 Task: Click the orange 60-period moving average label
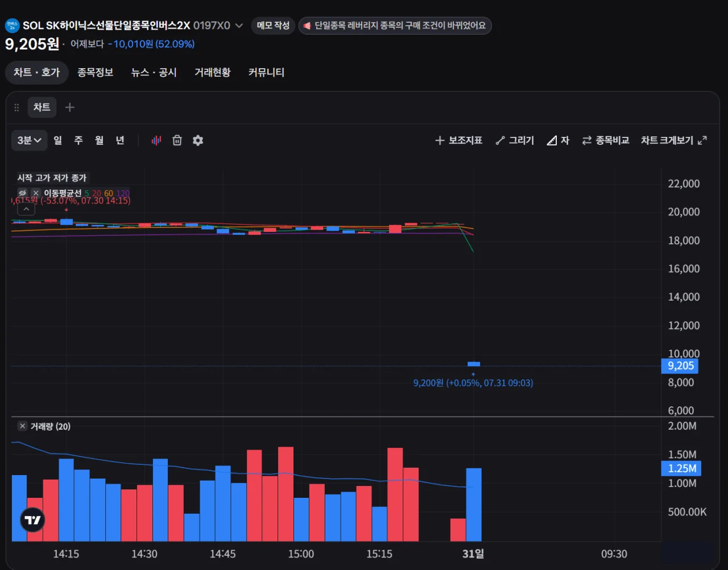coord(109,194)
